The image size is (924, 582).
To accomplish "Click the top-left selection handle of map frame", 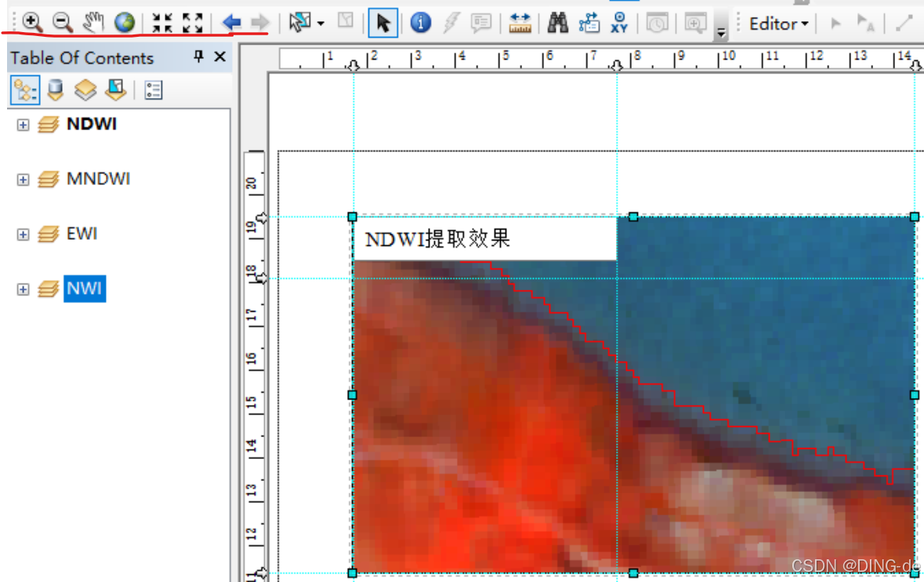I will 353,217.
